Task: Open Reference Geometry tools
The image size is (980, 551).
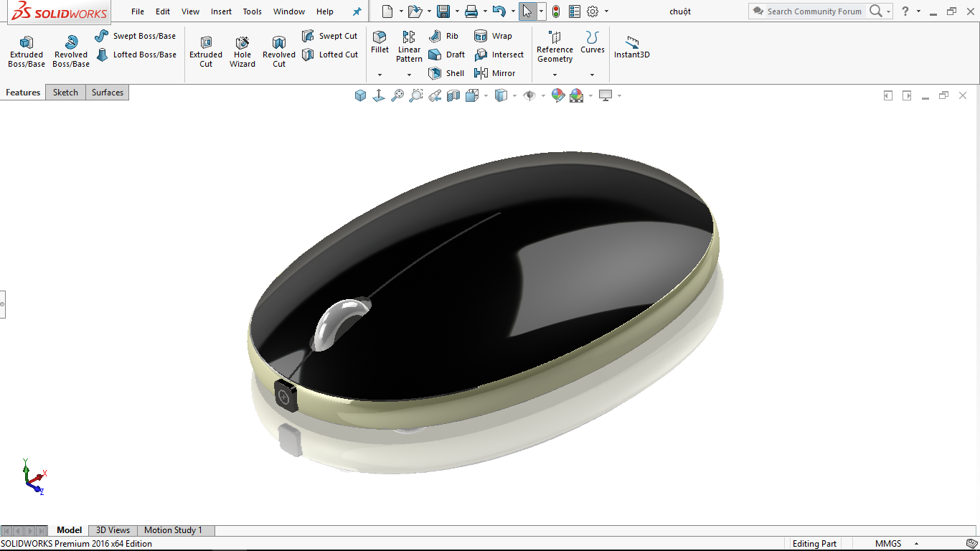Action: point(555,47)
